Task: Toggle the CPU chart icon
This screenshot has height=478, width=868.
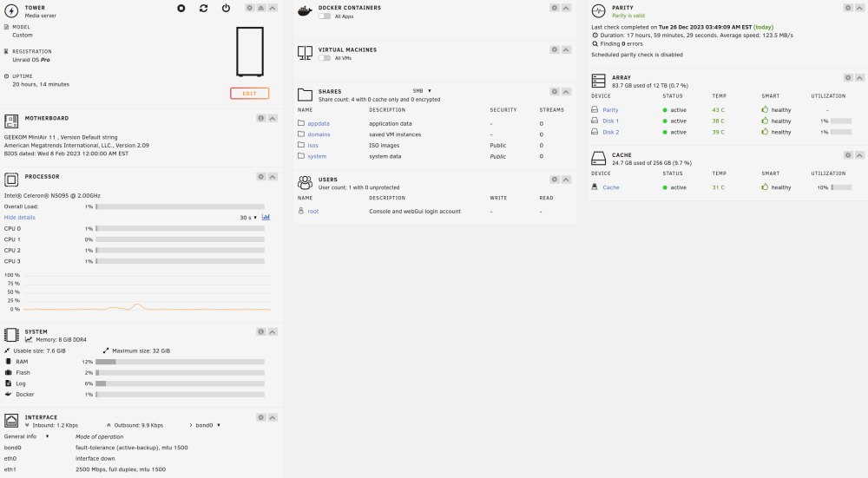Action: [266, 217]
